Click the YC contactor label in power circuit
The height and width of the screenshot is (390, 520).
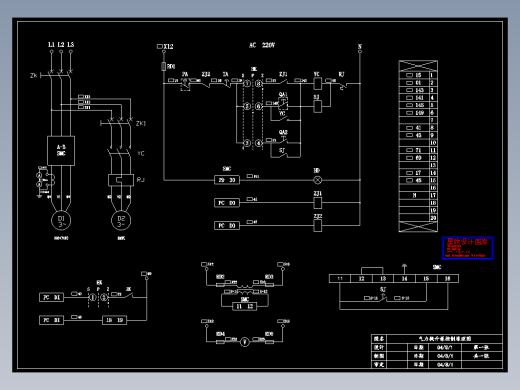[x=141, y=153]
